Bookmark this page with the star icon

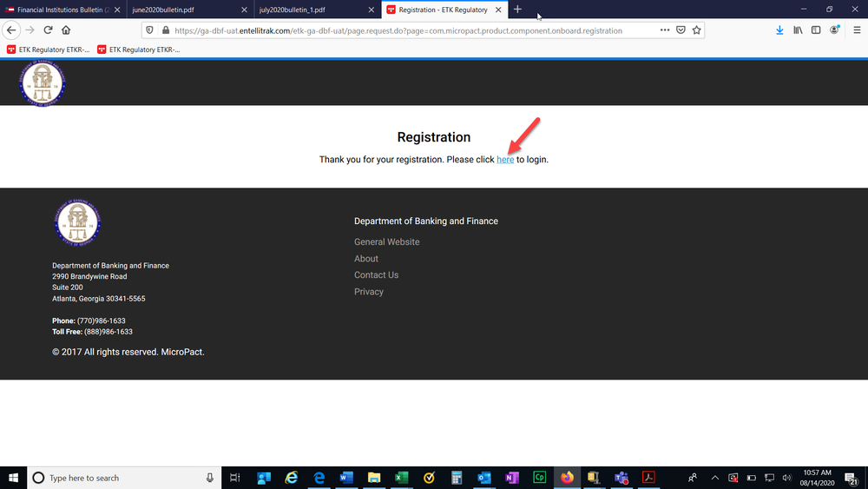click(x=696, y=30)
